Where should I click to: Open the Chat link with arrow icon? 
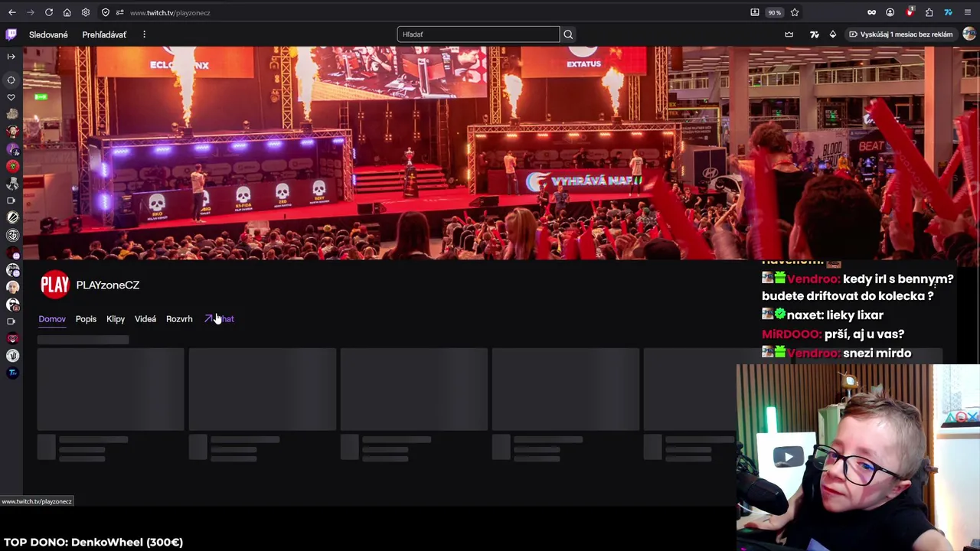(x=219, y=319)
